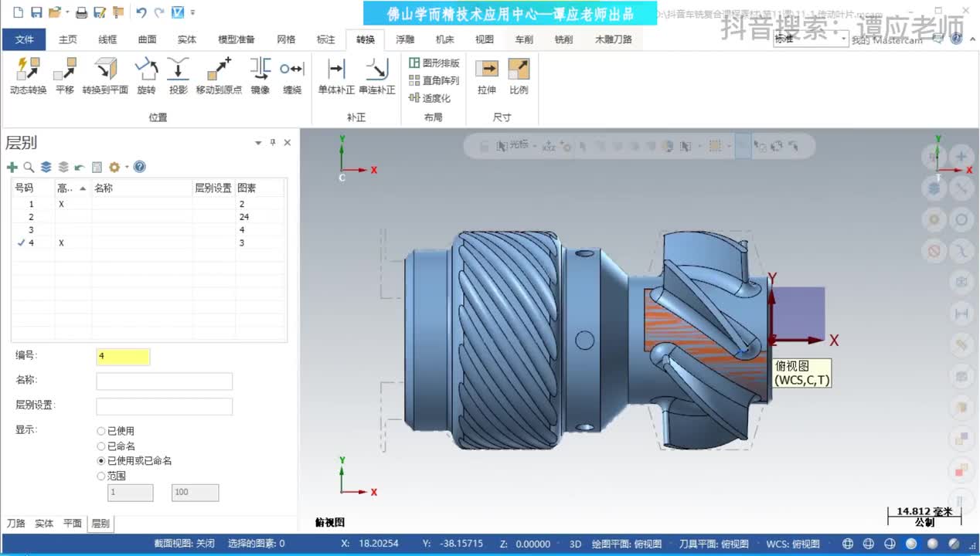The height and width of the screenshot is (556, 980).
Task: Select level row number 2 with 24 entities
Action: 148,217
